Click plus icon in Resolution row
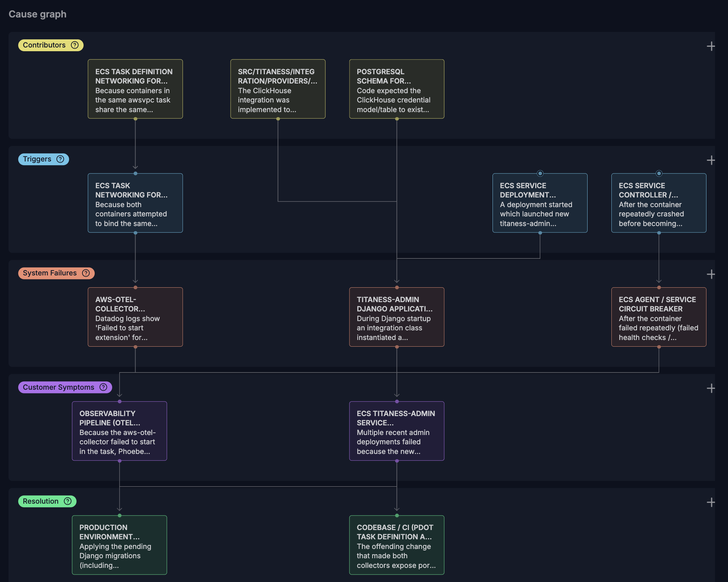 coord(711,502)
